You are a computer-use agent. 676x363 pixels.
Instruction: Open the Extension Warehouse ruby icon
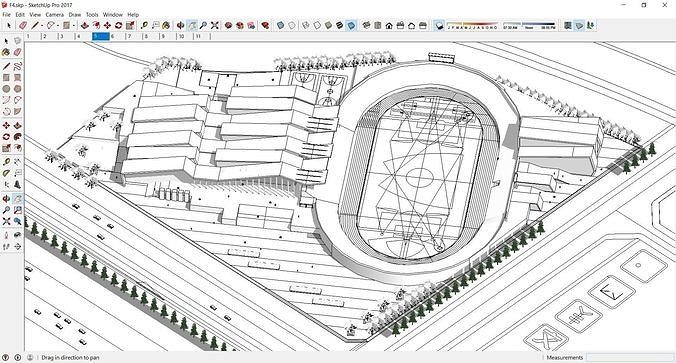(265, 26)
